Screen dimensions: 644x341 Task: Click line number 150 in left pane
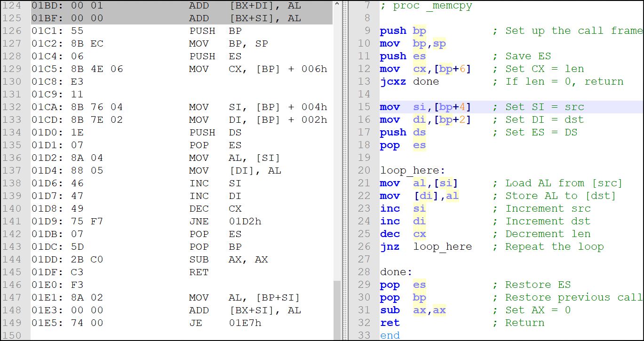click(x=12, y=336)
